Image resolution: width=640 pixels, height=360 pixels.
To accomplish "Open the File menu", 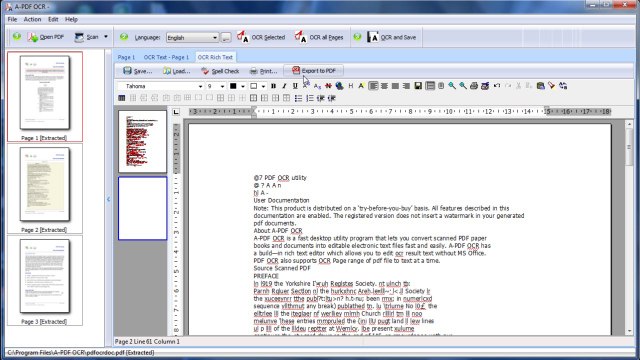I will coord(12,19).
